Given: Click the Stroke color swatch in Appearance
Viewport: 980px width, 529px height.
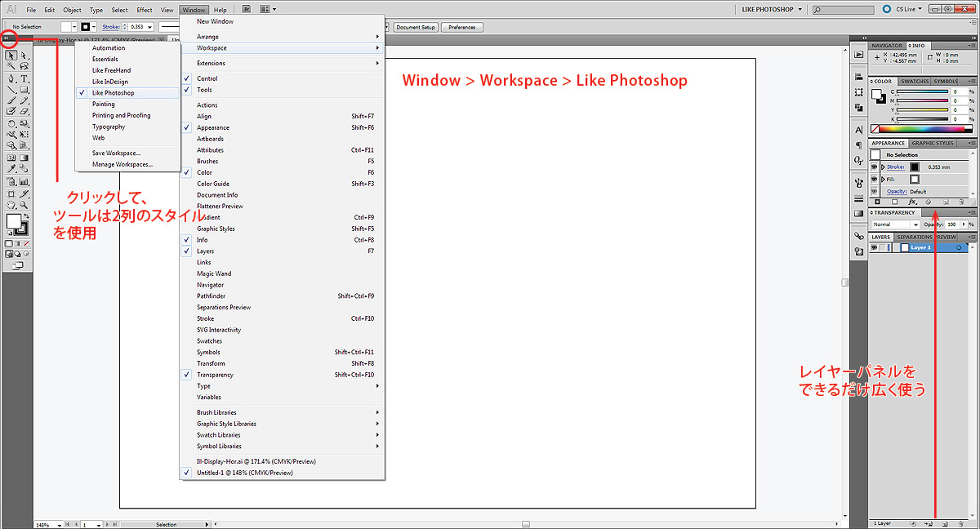Looking at the screenshot, I should pos(915,167).
